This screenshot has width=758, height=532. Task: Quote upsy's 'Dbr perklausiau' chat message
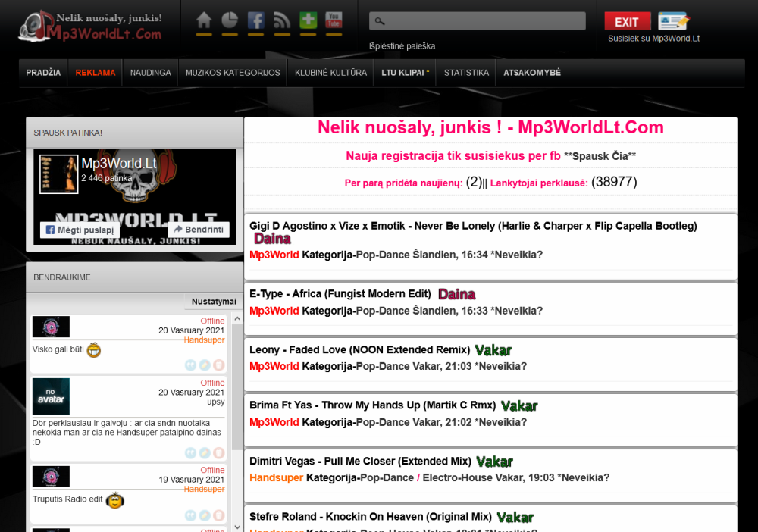click(x=190, y=452)
